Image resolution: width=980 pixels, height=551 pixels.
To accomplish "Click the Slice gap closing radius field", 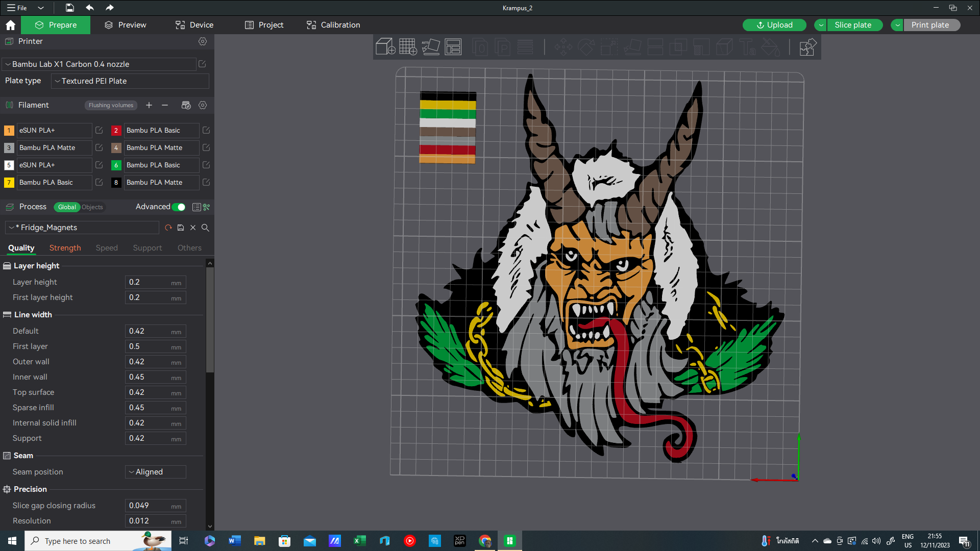I will click(x=156, y=506).
